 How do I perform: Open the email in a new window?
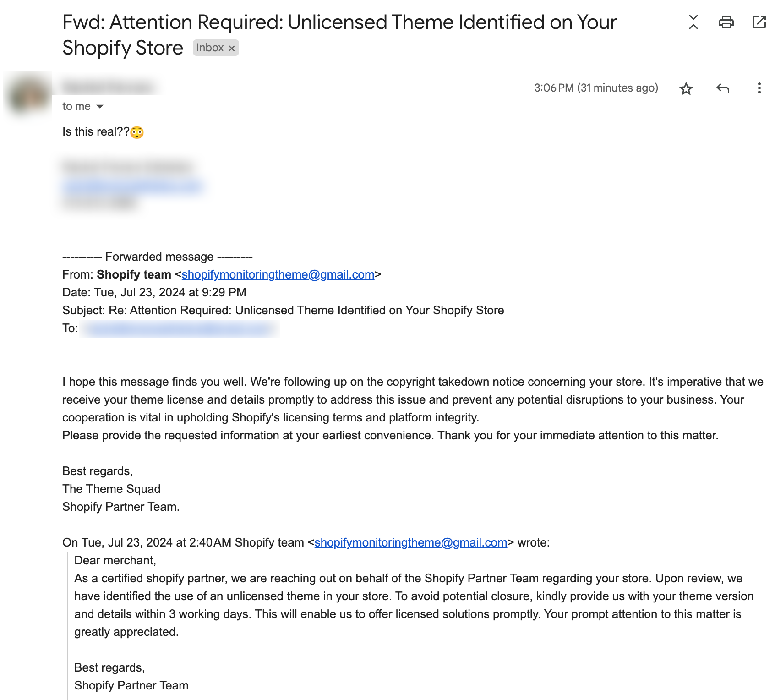pos(759,22)
